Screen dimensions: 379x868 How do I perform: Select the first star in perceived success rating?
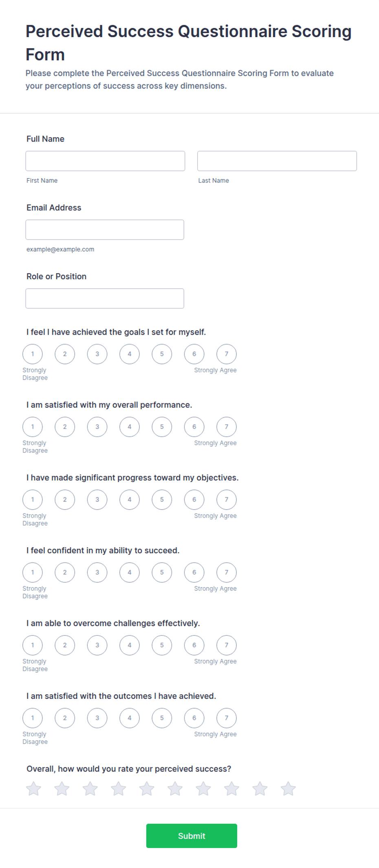pyautogui.click(x=33, y=788)
